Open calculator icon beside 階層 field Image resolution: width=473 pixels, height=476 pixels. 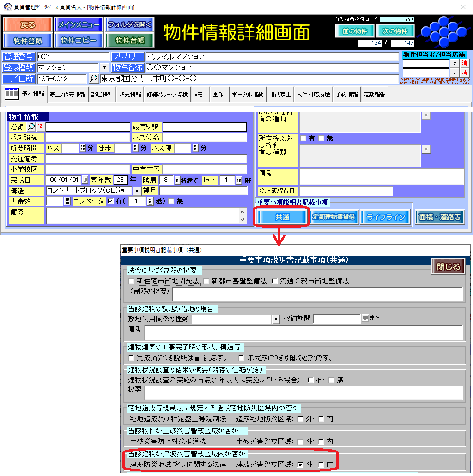[177, 180]
